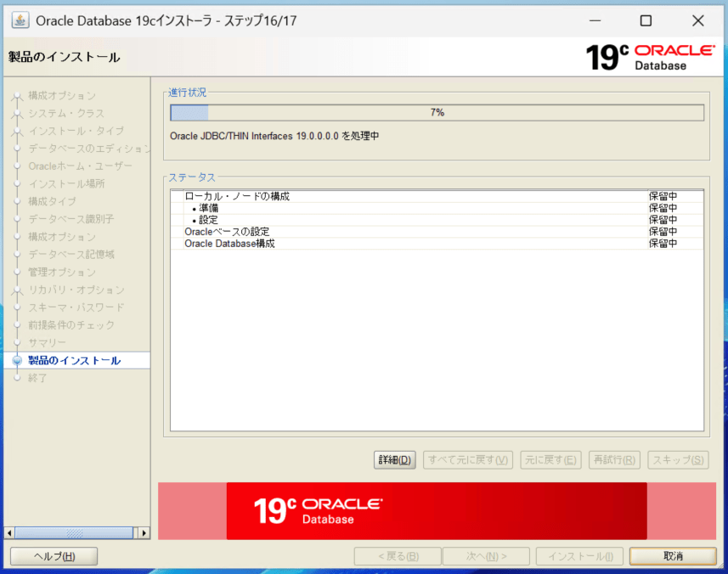Click the Java icon in the title bar
Image resolution: width=728 pixels, height=574 pixels.
19,20
